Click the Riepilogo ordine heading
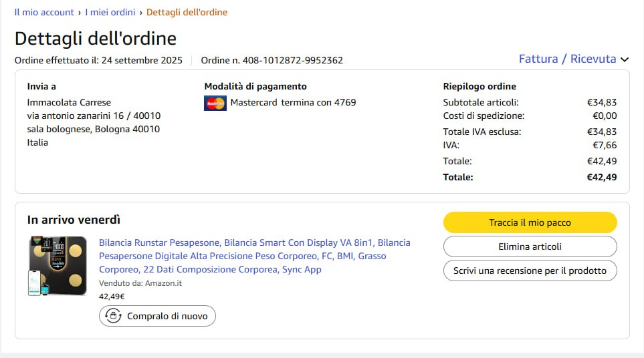Image resolution: width=644 pixels, height=358 pixels. click(x=479, y=86)
